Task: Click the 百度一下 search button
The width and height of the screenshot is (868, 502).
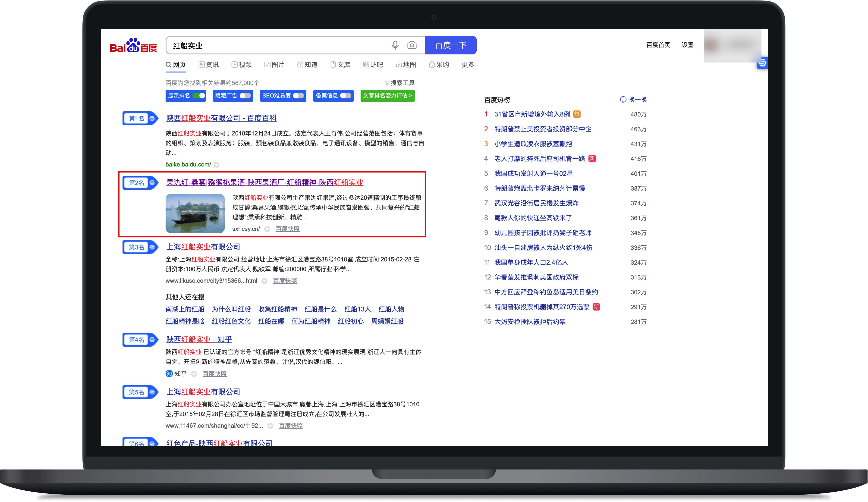Action: tap(450, 45)
